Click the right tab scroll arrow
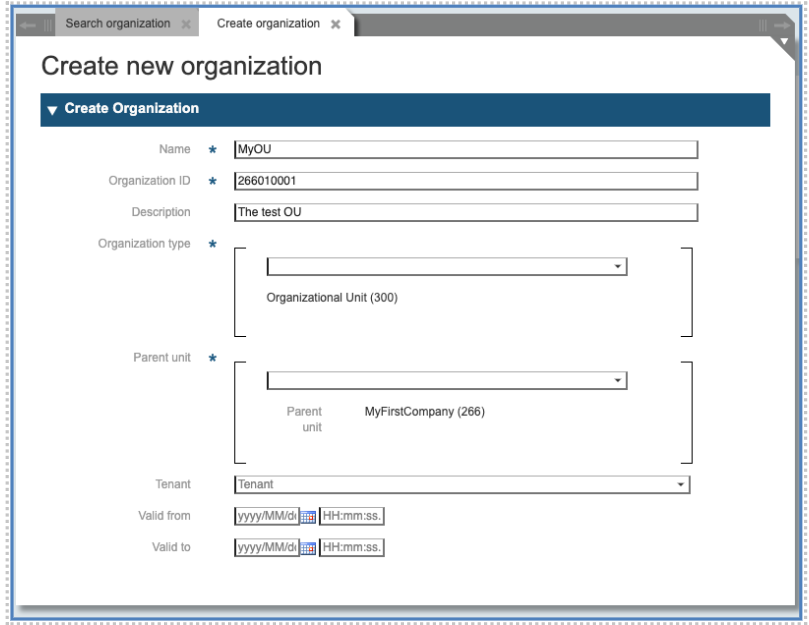Viewport: 809px width, 625px height. pos(781,24)
